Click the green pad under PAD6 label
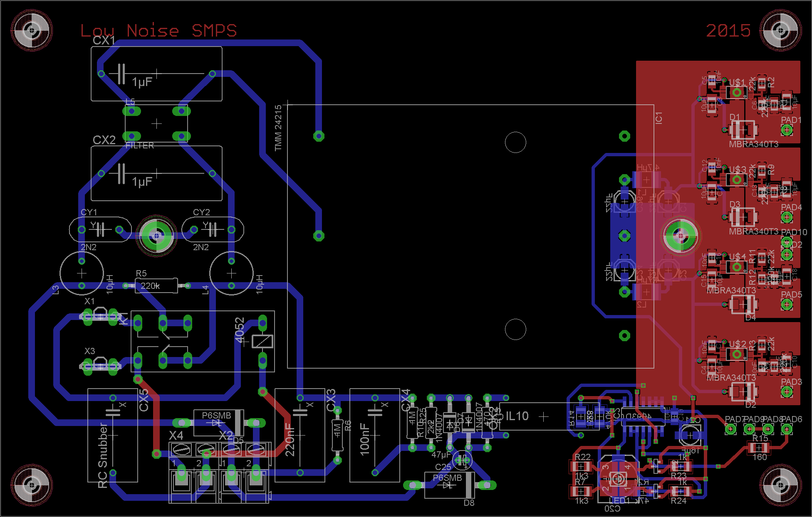 point(787,429)
